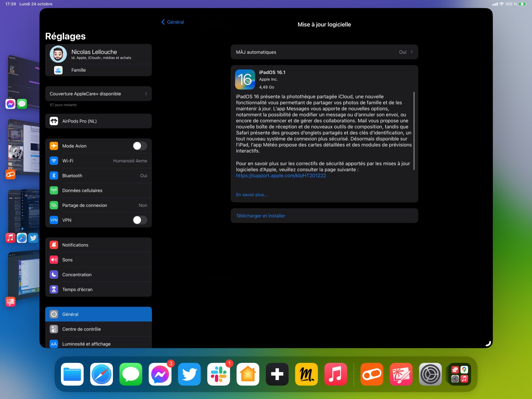Open support.apple.com HT201222 link

(x=281, y=176)
